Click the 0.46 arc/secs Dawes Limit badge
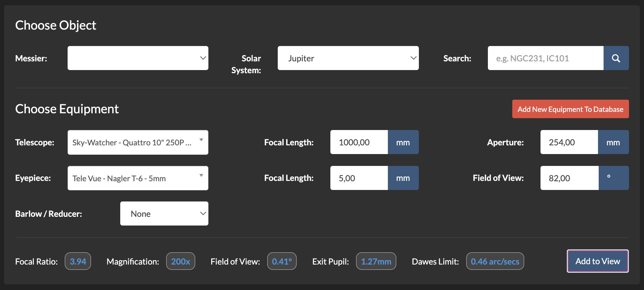 (x=495, y=261)
